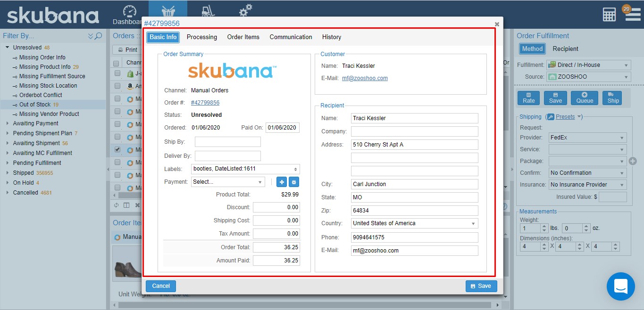The height and width of the screenshot is (310, 644).
Task: Expand the Awaiting Shipment filter group
Action: [8, 143]
